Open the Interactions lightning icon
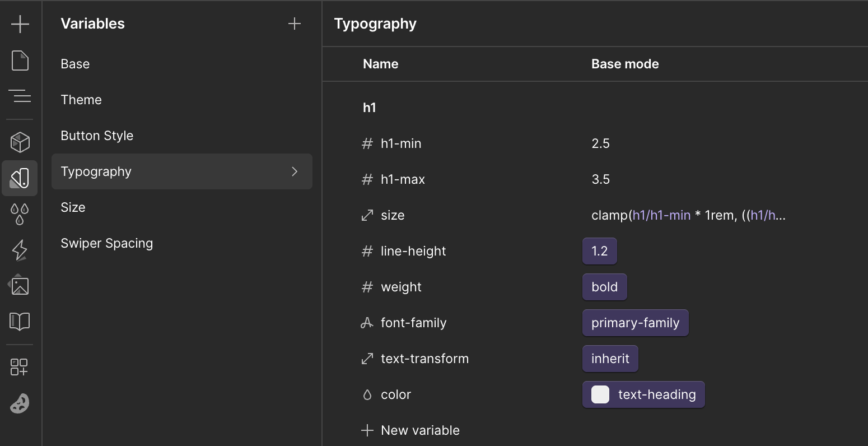Image resolution: width=868 pixels, height=446 pixels. pos(20,250)
